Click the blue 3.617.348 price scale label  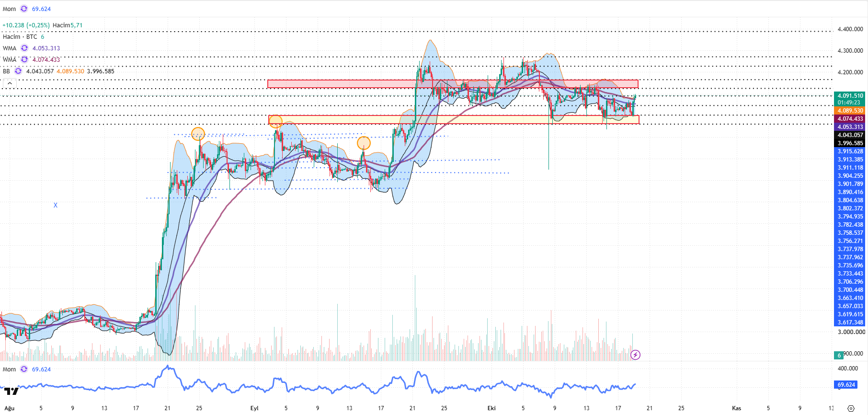849,322
